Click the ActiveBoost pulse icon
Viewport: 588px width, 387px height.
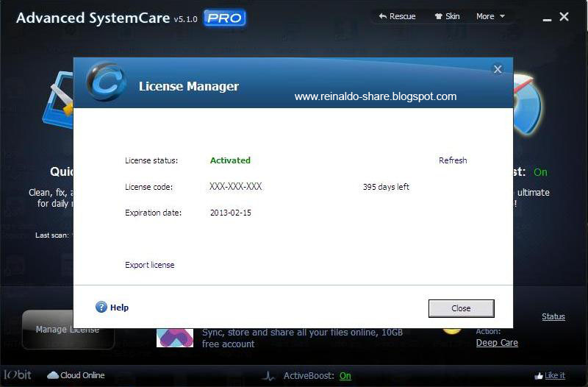[268, 376]
